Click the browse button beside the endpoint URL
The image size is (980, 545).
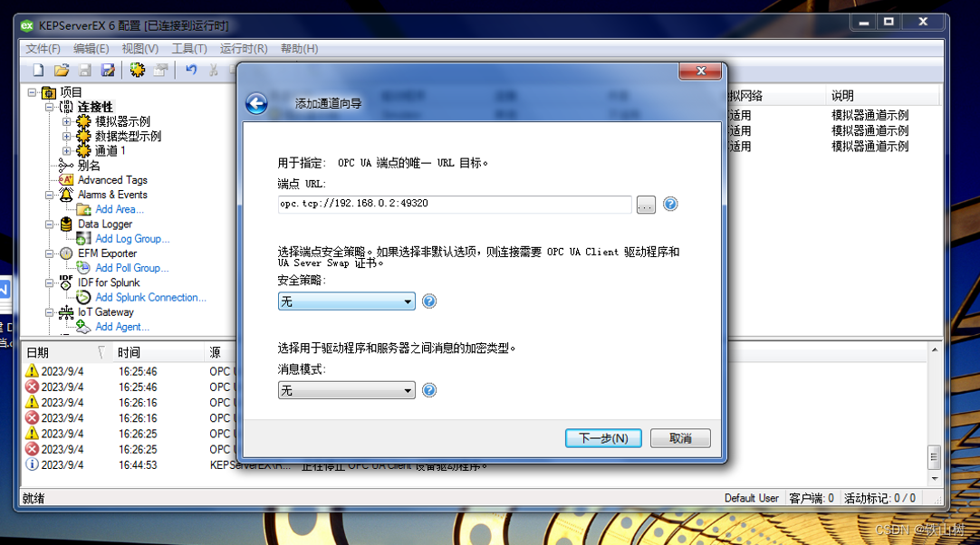click(645, 205)
